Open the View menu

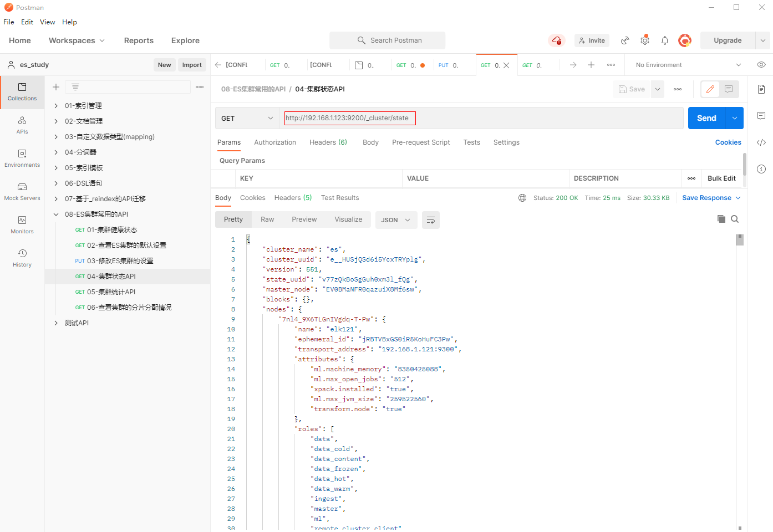click(47, 22)
